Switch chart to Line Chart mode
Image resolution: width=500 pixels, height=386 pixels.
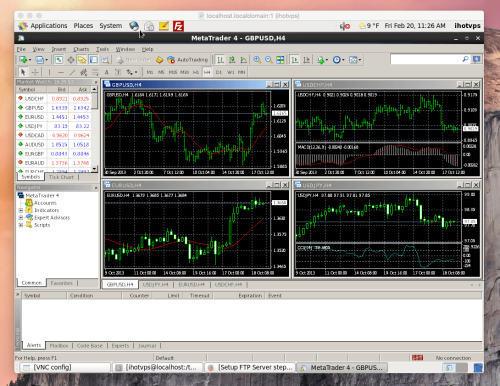tap(244, 60)
